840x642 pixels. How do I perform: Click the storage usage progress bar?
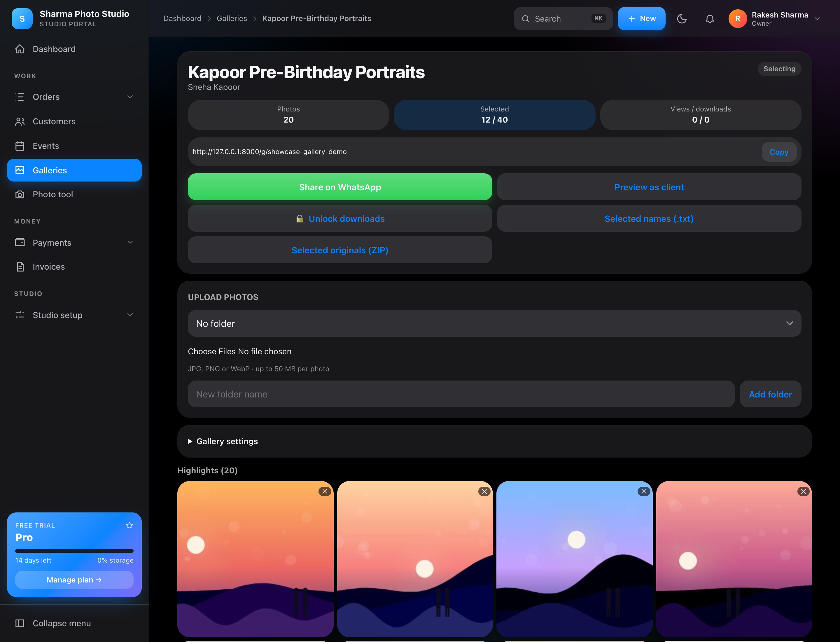(x=74, y=551)
